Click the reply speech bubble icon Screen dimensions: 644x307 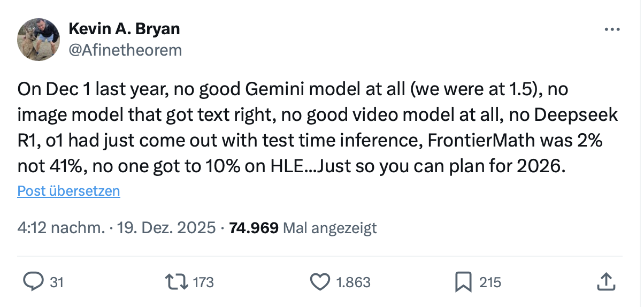pyautogui.click(x=34, y=282)
